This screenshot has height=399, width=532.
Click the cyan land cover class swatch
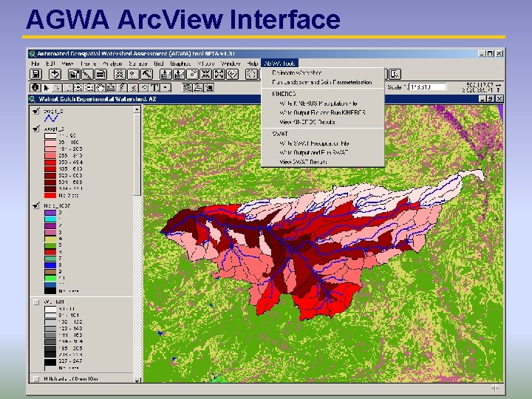50,219
